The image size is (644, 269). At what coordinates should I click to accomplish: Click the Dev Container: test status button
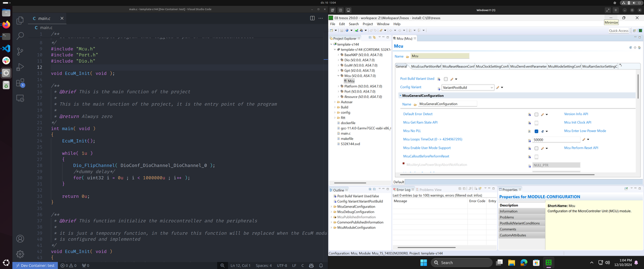34,265
